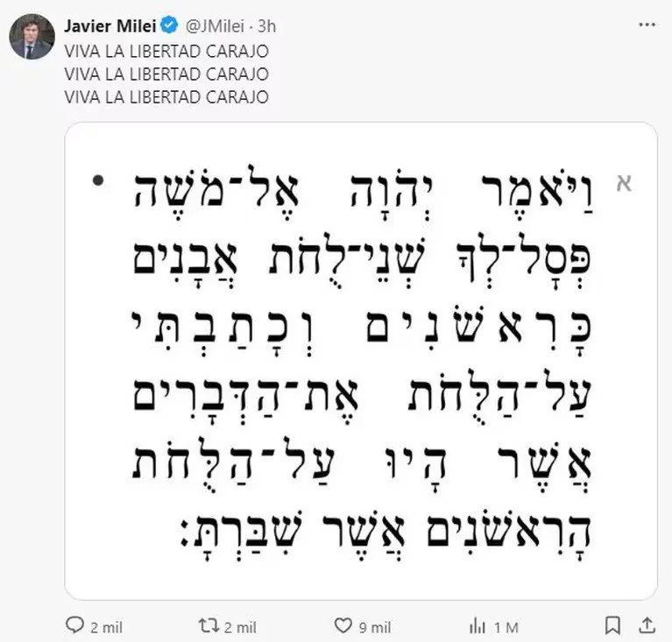Image resolution: width=672 pixels, height=642 pixels.
Task: Click the reply speech bubble icon
Action: click(x=76, y=626)
